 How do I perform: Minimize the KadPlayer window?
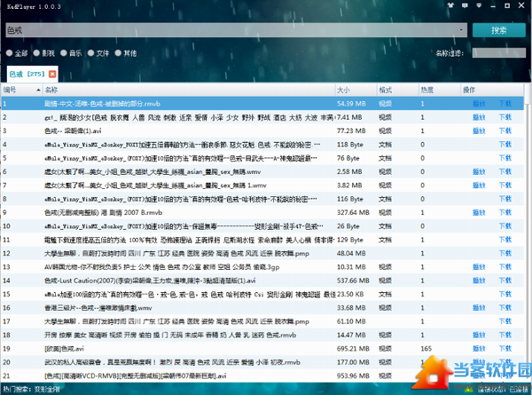pyautogui.click(x=493, y=5)
